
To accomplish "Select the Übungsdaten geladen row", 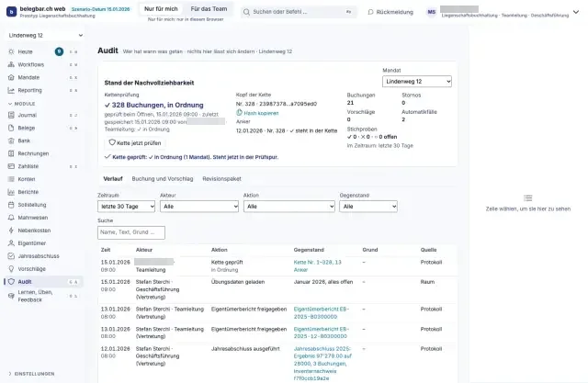I will pos(277,289).
